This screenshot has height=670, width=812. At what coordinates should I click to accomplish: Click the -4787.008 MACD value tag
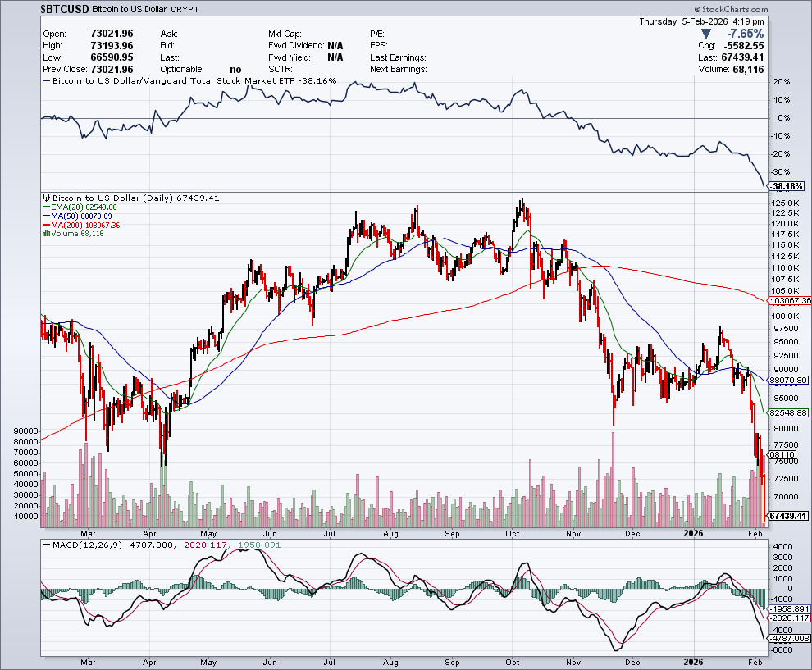click(x=787, y=638)
